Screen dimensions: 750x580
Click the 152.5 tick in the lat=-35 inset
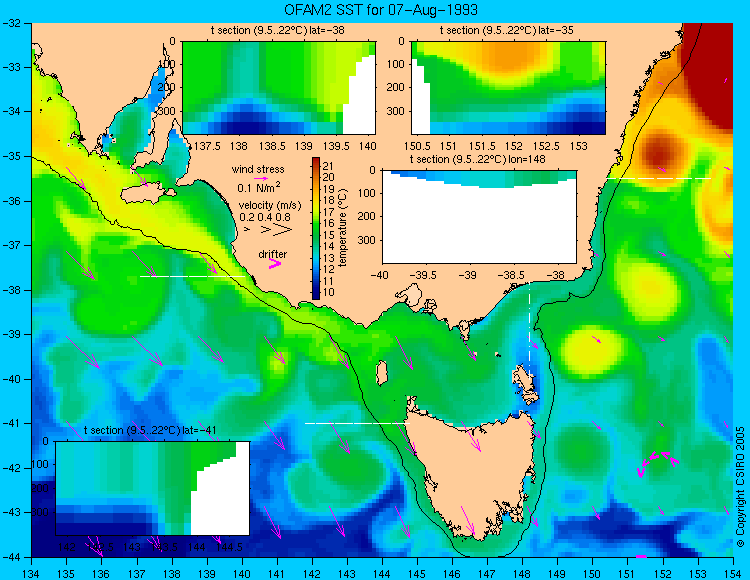coord(546,145)
